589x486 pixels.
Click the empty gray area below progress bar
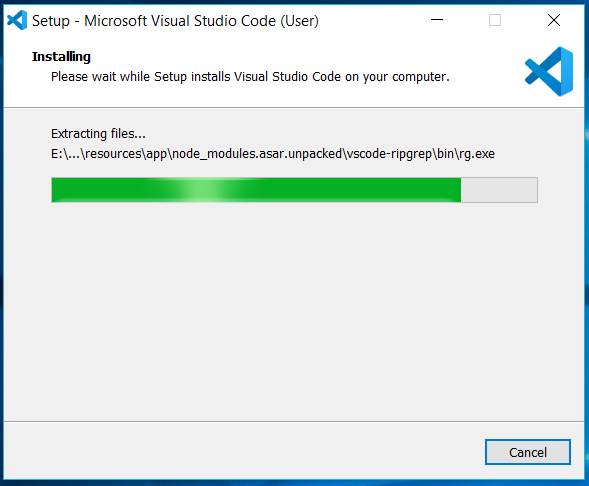[294, 312]
